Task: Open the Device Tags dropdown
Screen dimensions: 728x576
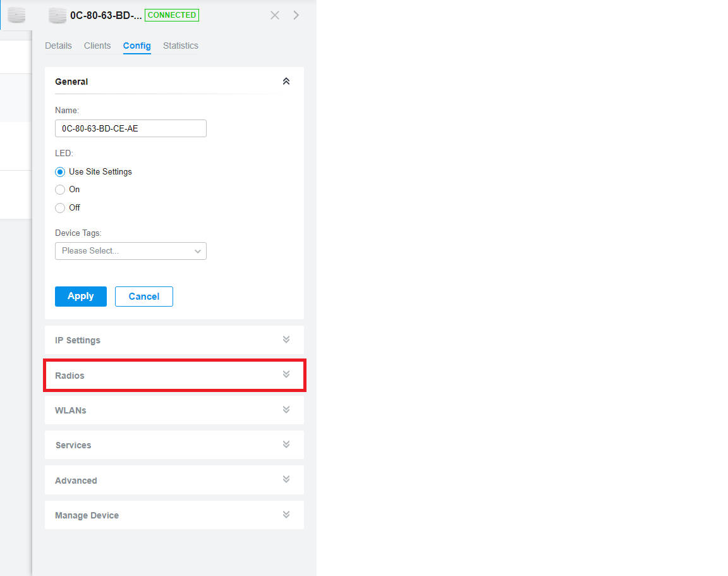Action: pyautogui.click(x=131, y=251)
